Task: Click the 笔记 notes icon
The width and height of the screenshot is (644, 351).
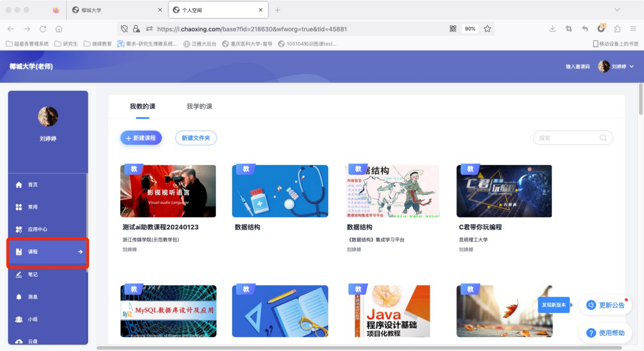Action: pyautogui.click(x=19, y=275)
